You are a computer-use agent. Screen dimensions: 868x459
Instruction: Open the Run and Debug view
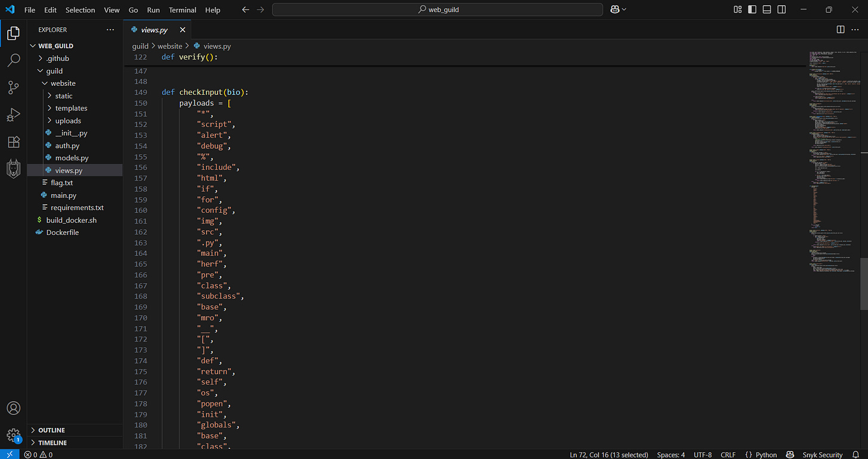tap(13, 114)
